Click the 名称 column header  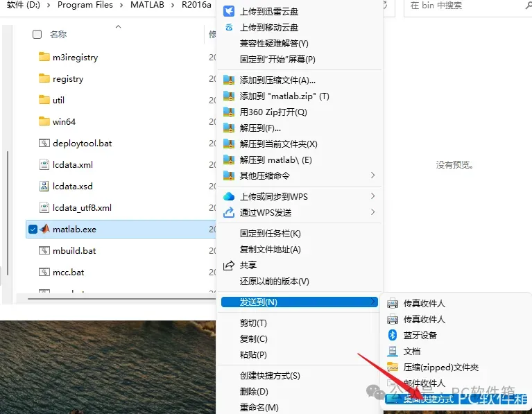58,34
